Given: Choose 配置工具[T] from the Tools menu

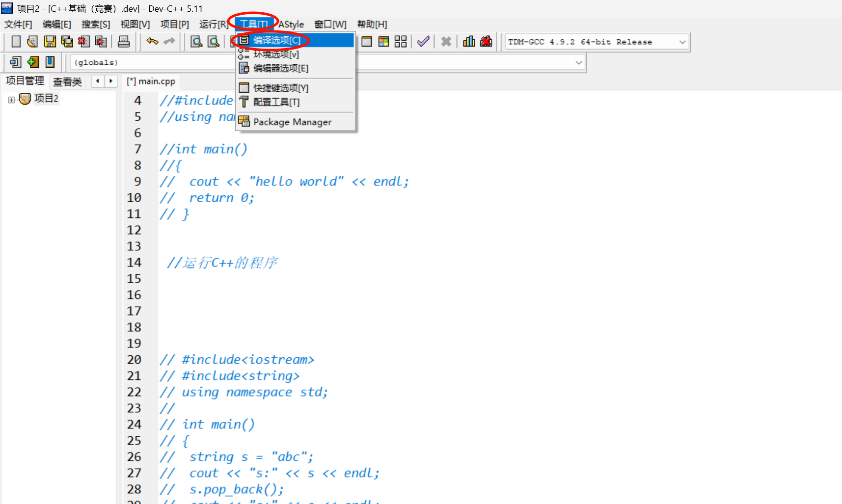Looking at the screenshot, I should [295, 102].
